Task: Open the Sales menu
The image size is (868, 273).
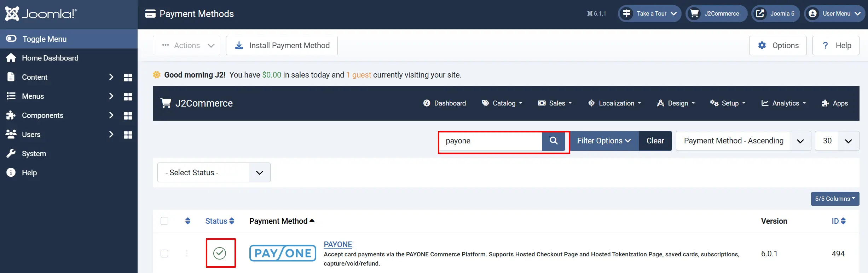Action: 555,103
